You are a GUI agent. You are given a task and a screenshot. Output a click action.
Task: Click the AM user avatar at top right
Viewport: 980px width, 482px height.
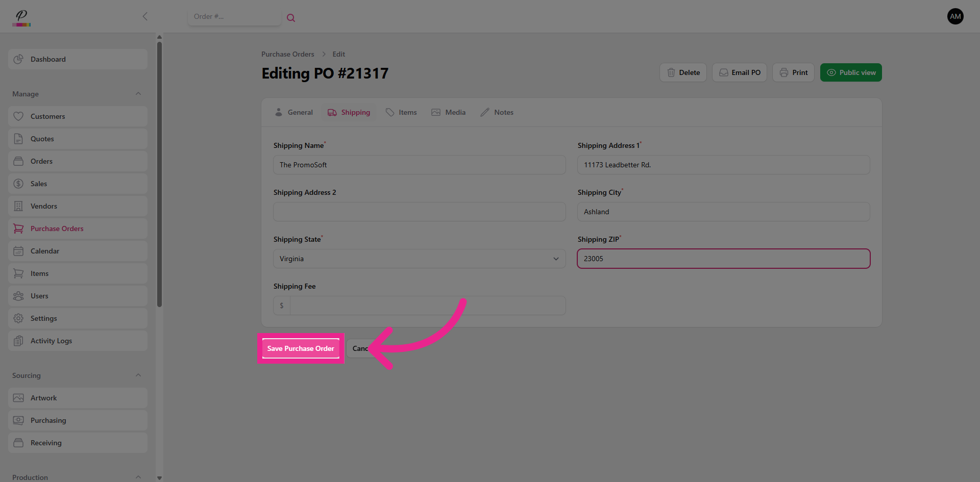(955, 16)
